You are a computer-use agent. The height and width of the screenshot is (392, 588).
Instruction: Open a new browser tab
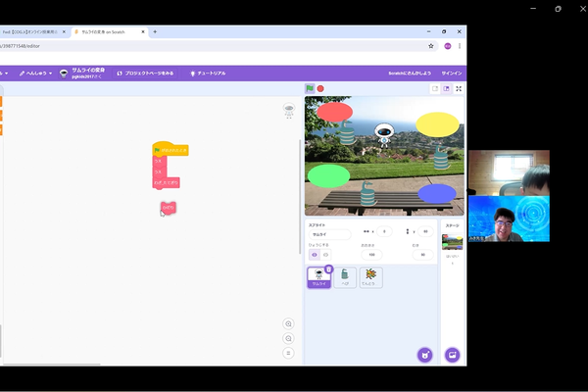[x=155, y=32]
